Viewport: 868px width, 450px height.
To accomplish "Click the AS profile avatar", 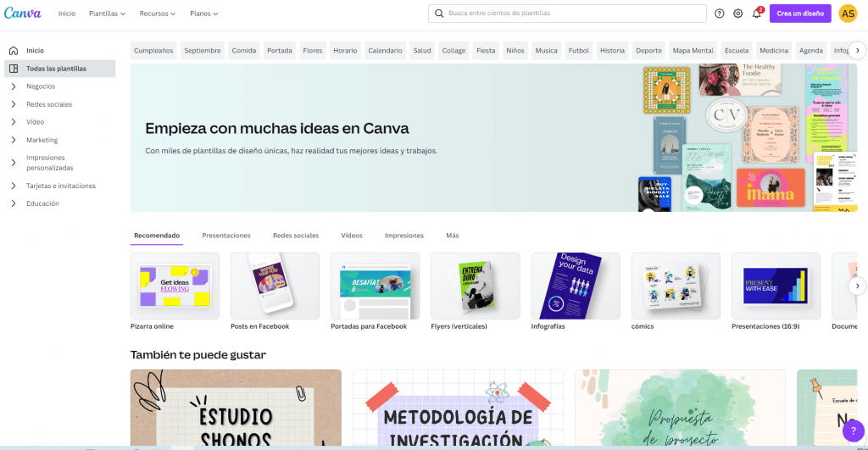I will [x=848, y=14].
